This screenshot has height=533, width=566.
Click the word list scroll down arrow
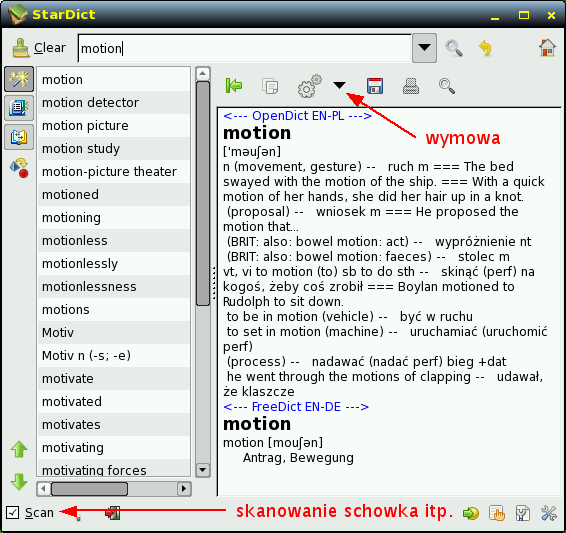(203, 470)
